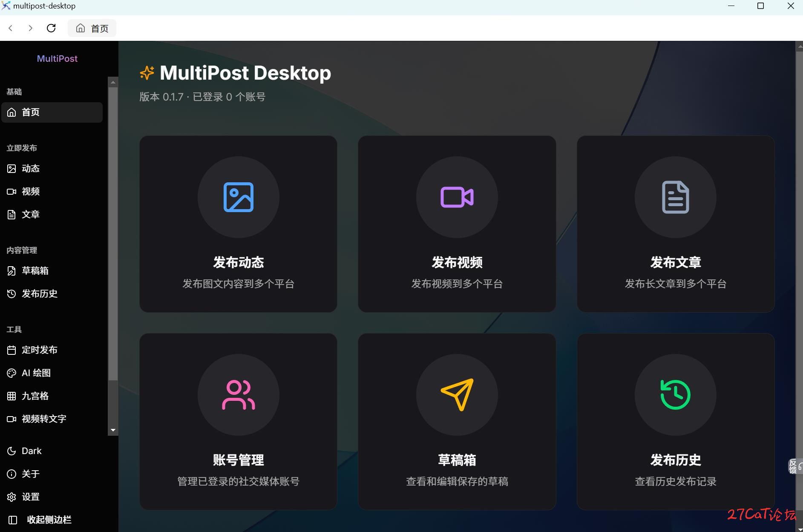Click the sidebar scrollbar thumb
This screenshot has width=803, height=532.
click(113, 233)
